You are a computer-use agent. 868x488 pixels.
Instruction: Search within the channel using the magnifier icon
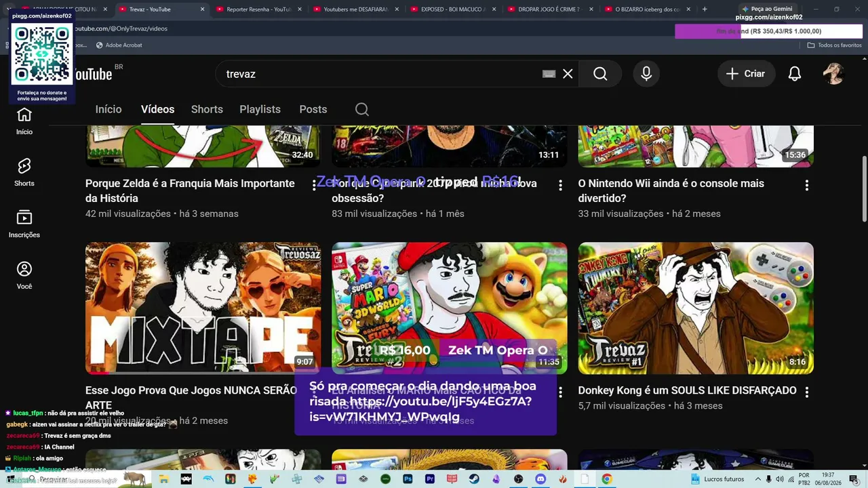[362, 109]
